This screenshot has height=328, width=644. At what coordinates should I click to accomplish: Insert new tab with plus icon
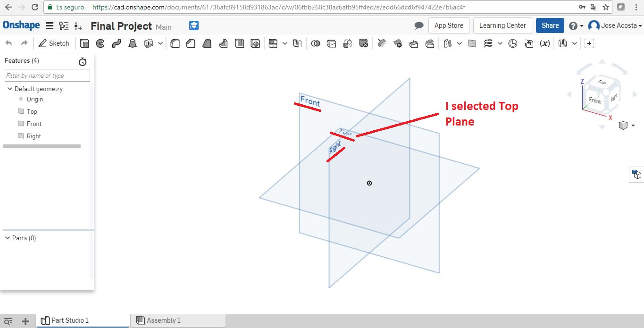tap(25, 321)
